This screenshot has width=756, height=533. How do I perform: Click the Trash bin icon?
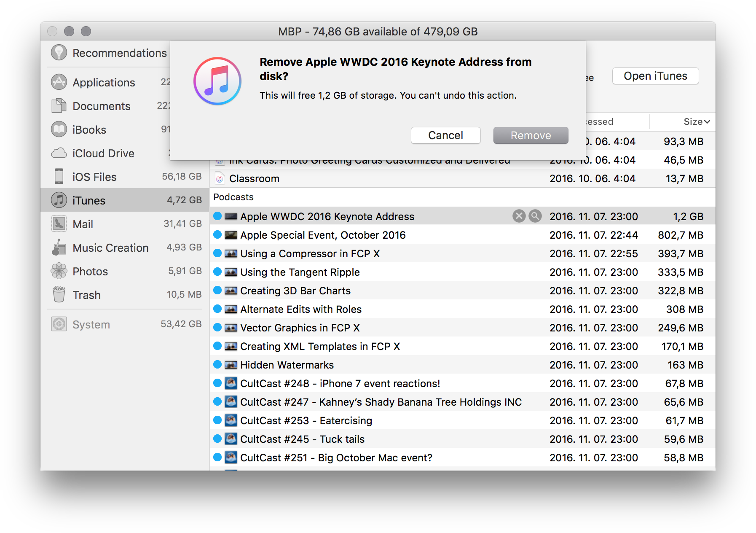point(59,294)
